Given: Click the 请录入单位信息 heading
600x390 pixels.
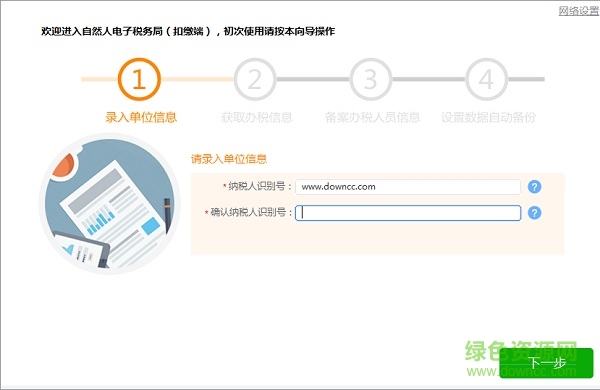Looking at the screenshot, I should [x=229, y=159].
